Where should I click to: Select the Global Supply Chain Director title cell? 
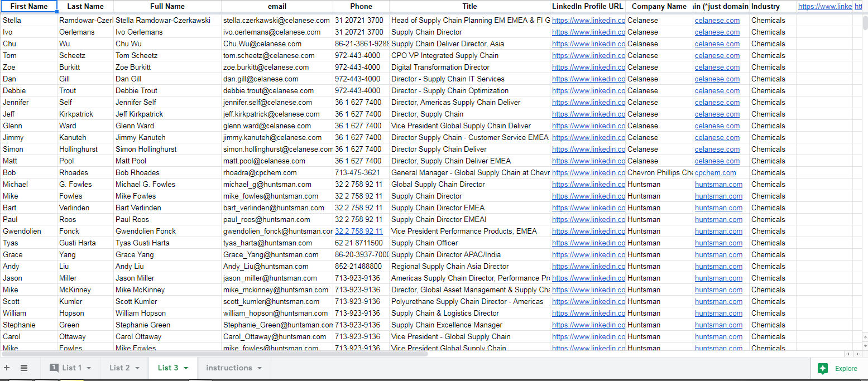(469, 184)
